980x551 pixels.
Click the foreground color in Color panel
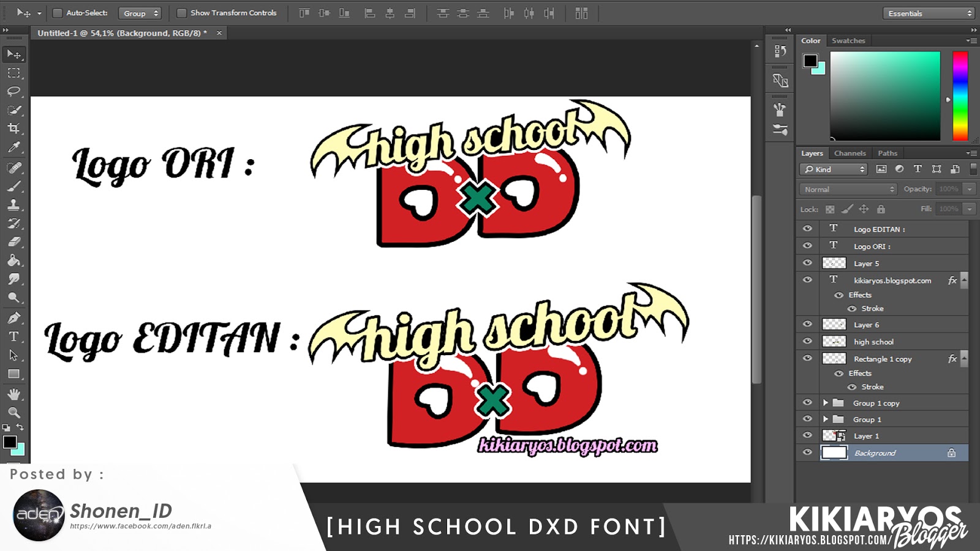coord(810,60)
